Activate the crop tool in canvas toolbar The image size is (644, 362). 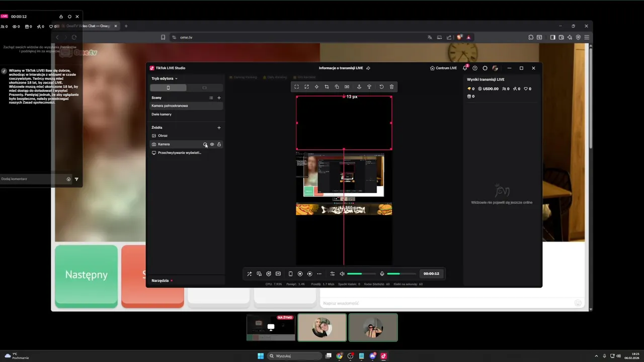click(327, 87)
